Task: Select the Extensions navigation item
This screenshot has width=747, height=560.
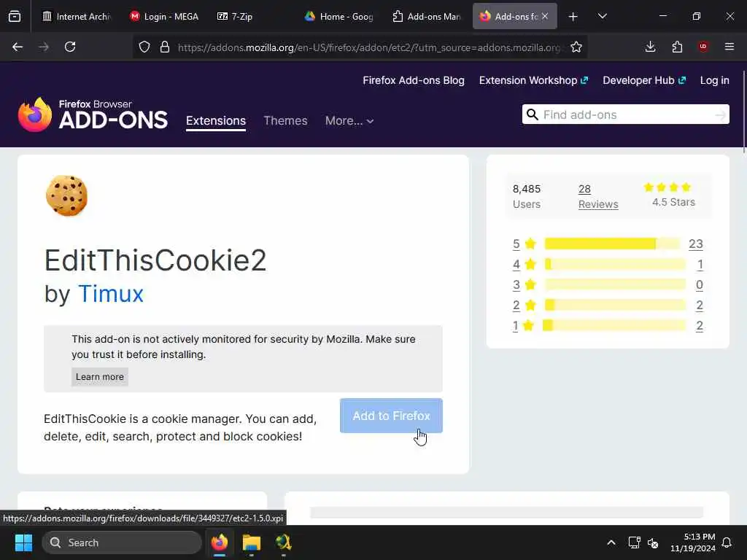Action: pyautogui.click(x=216, y=120)
